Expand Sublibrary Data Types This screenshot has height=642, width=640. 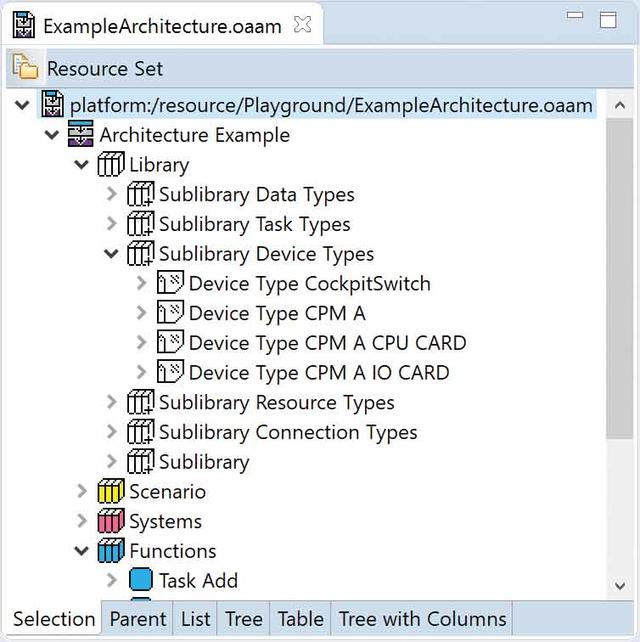pyautogui.click(x=112, y=194)
